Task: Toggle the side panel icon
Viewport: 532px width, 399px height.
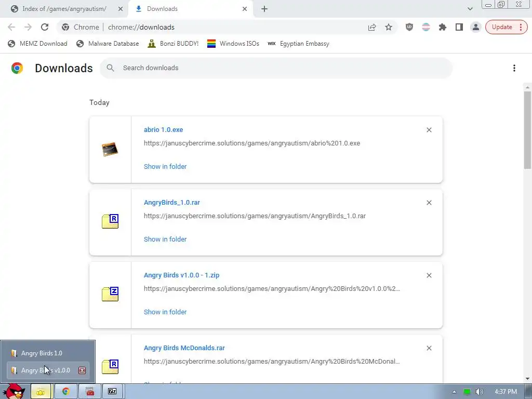Action: coord(459,27)
